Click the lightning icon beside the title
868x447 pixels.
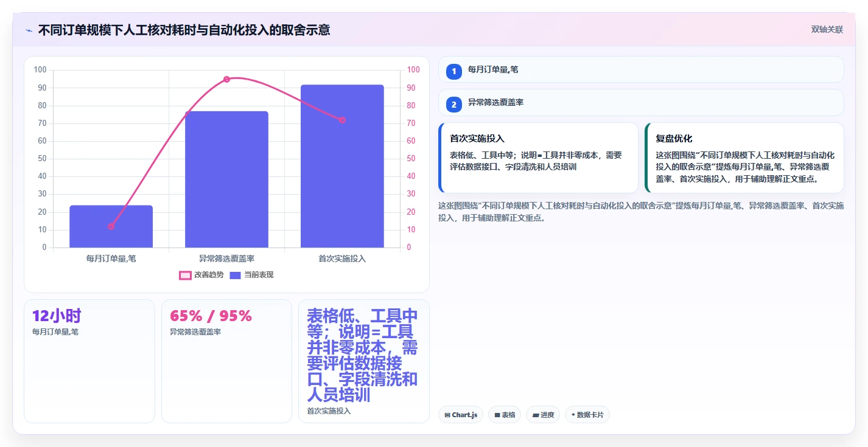click(29, 30)
